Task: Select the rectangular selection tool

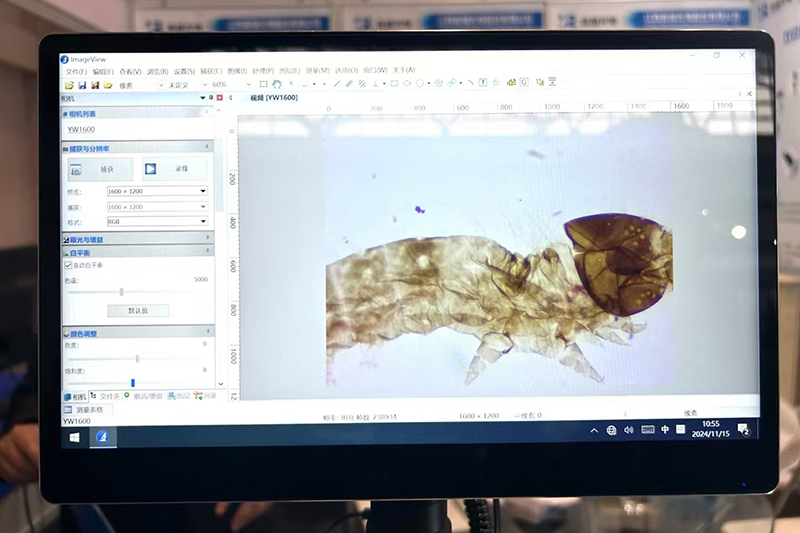Action: 263,84
